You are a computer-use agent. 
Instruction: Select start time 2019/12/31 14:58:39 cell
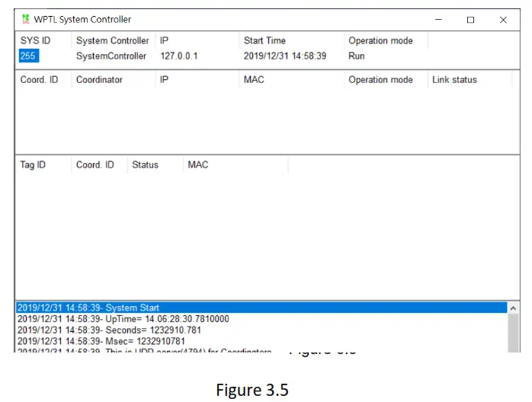(x=285, y=56)
